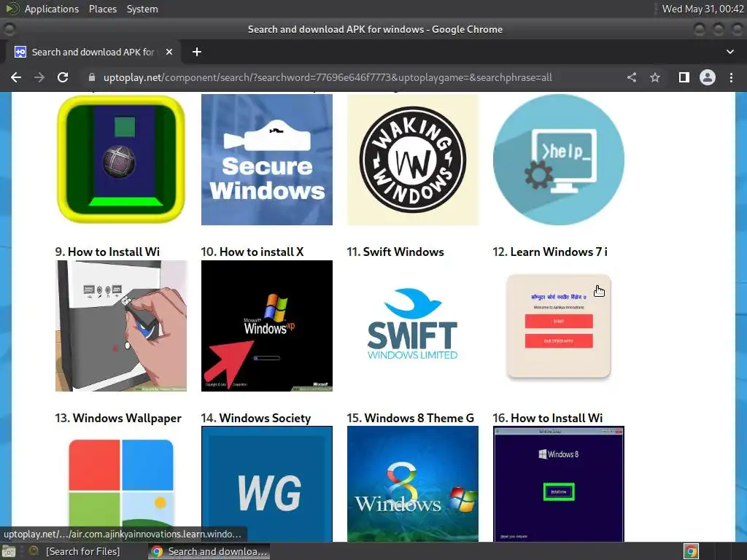Open the colorful Windows Wallpaper icon

(121, 484)
